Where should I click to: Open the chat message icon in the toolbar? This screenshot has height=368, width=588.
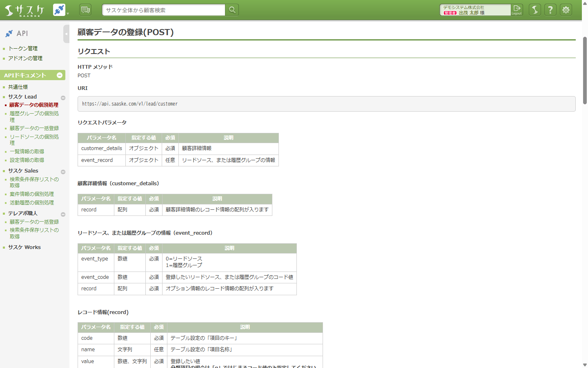click(x=85, y=9)
